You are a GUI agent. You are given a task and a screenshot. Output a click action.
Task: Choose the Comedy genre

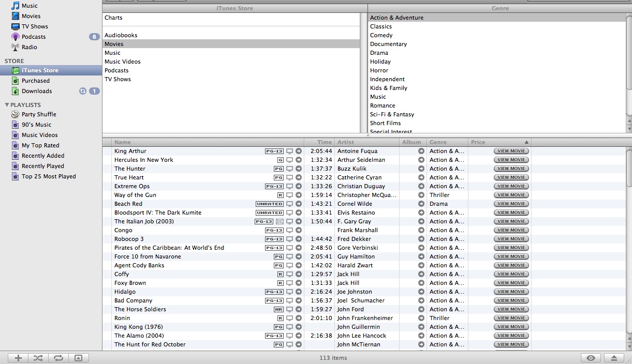[x=497, y=35]
